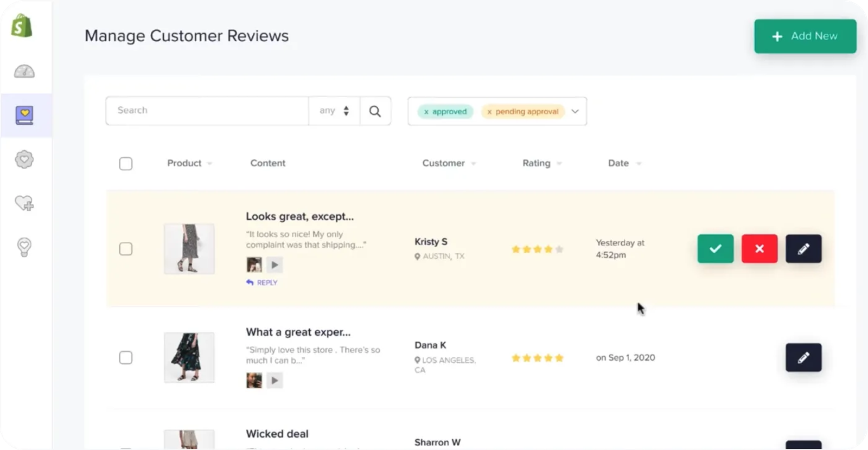
Task: Click the search magnifier icon
Action: 375,111
